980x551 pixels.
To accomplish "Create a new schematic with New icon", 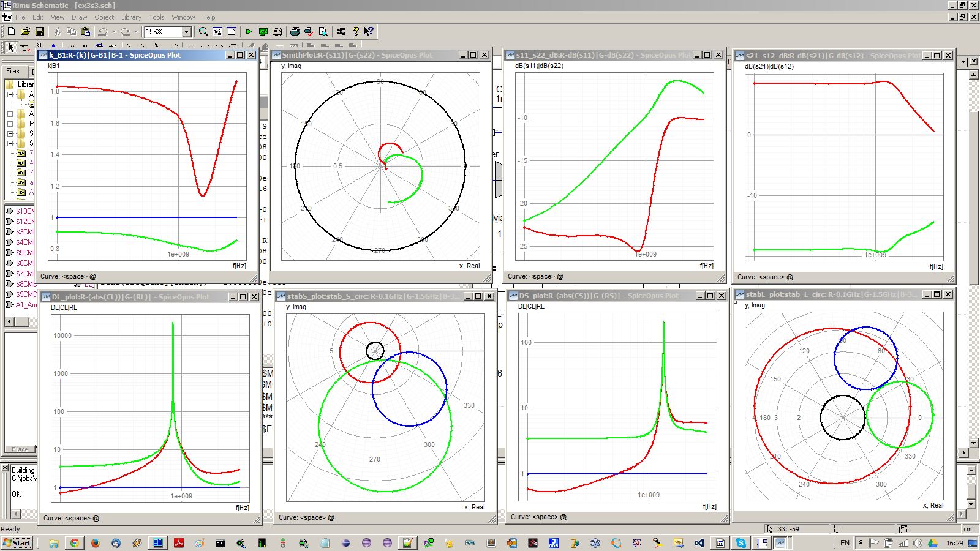I will [11, 31].
